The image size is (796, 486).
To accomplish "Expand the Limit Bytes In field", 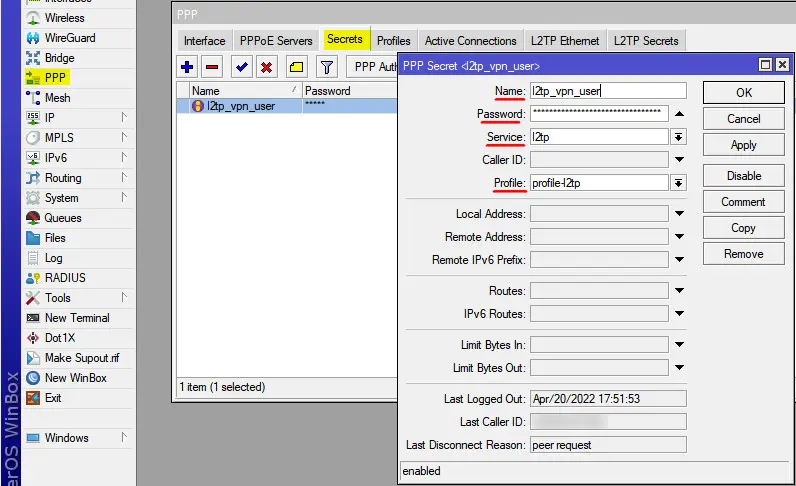I will [x=679, y=344].
